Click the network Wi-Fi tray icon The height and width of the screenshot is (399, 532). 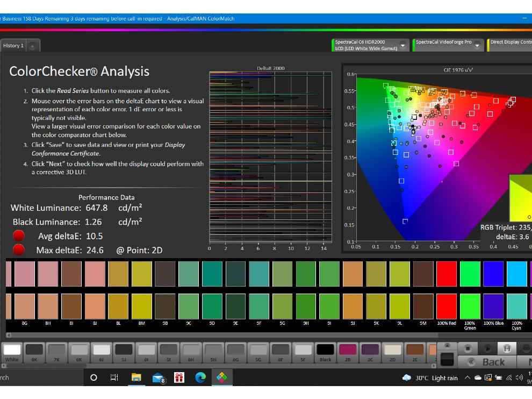[x=509, y=377]
